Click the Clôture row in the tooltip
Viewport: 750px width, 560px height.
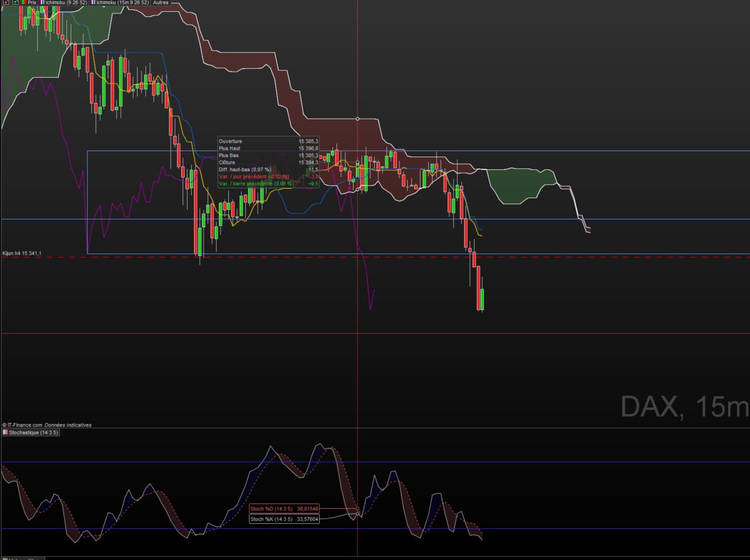pos(268,162)
